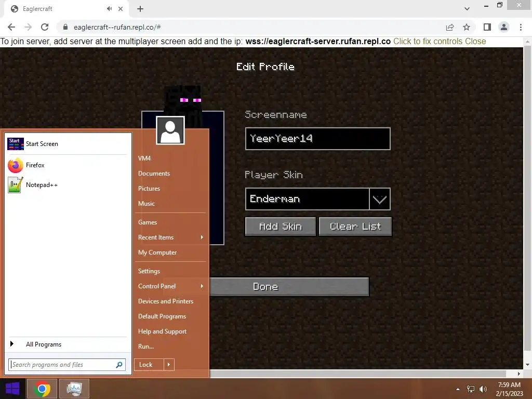The width and height of the screenshot is (532, 399).
Task: Click the Lock button
Action: [x=149, y=365]
